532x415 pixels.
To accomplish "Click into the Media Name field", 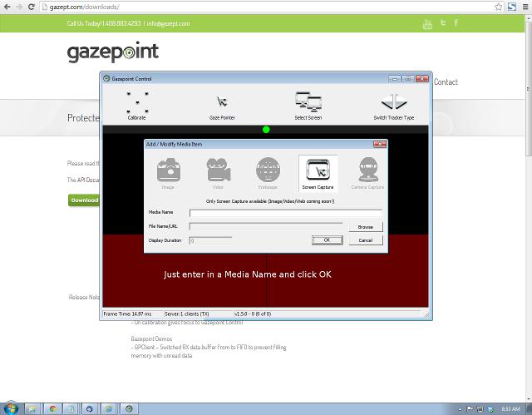I will (x=286, y=213).
